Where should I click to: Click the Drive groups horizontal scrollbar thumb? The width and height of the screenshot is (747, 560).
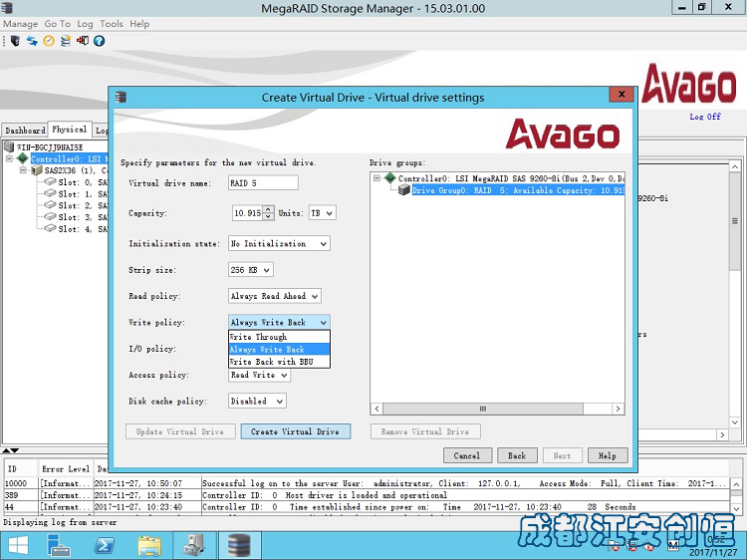point(483,409)
